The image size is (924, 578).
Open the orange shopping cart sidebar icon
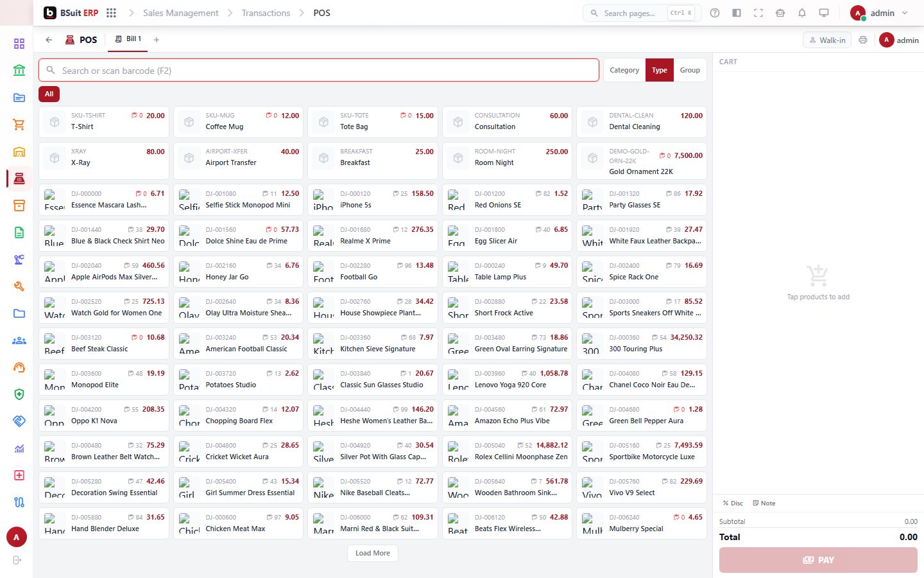pyautogui.click(x=19, y=125)
